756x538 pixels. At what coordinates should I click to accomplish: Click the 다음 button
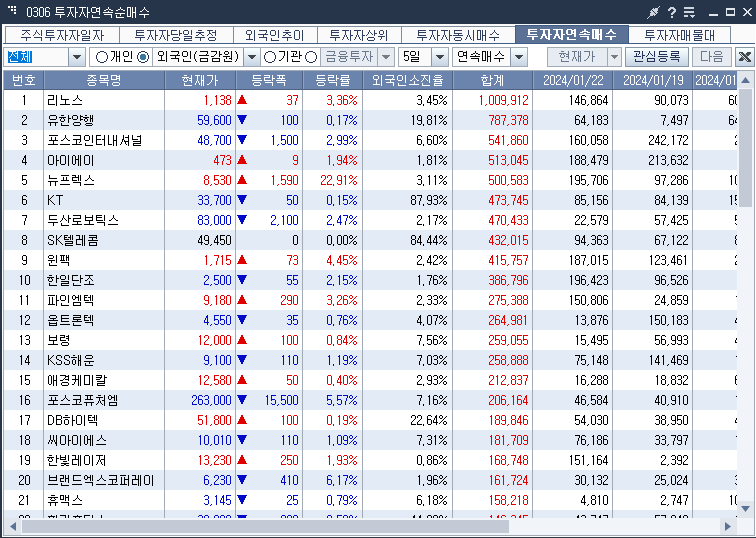click(712, 57)
